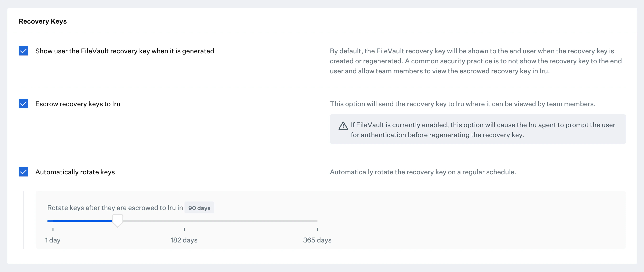Viewport: 644px width, 272px height.
Task: Click the '90 days' value badge
Action: (199, 207)
